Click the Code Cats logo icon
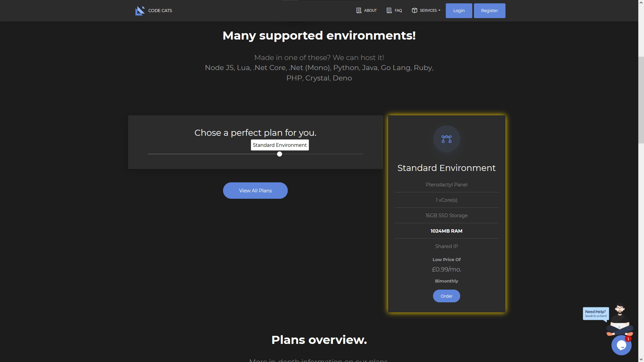 point(140,11)
